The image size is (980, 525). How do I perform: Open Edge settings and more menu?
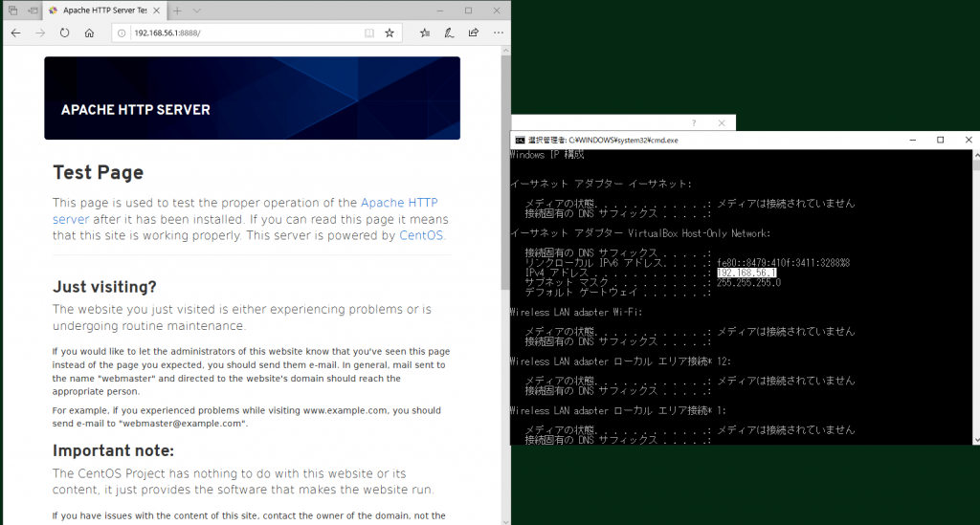pyautogui.click(x=498, y=33)
